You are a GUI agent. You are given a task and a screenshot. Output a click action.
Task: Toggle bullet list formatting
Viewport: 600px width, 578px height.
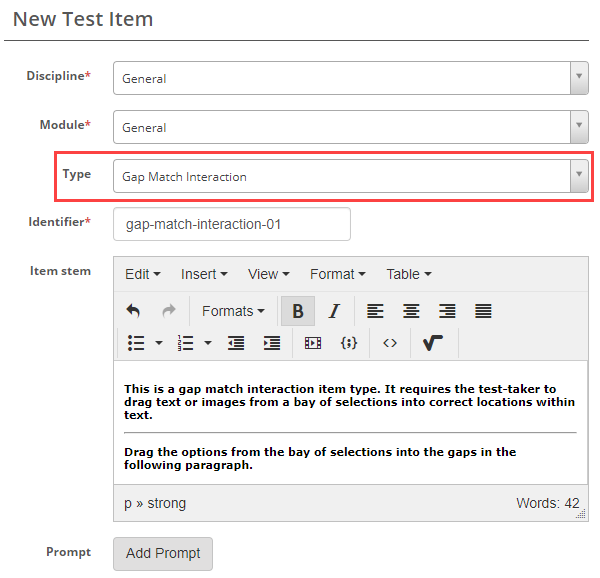tap(137, 343)
